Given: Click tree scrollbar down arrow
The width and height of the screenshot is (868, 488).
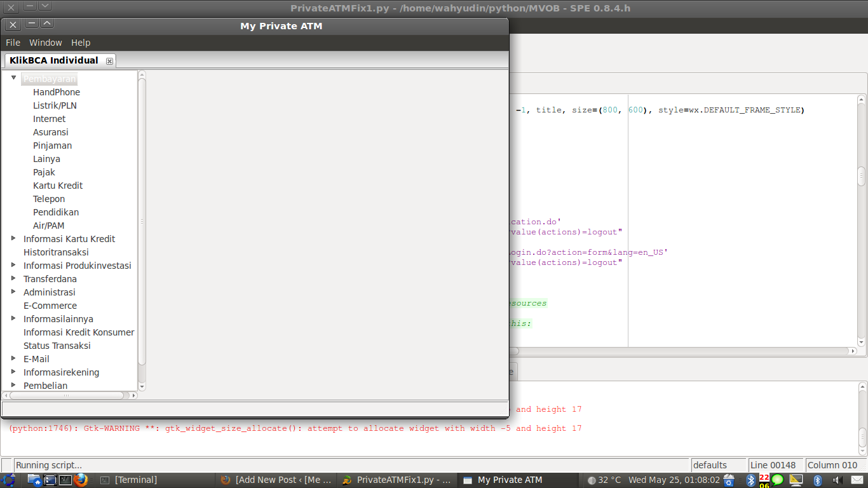Looking at the screenshot, I should (x=142, y=386).
